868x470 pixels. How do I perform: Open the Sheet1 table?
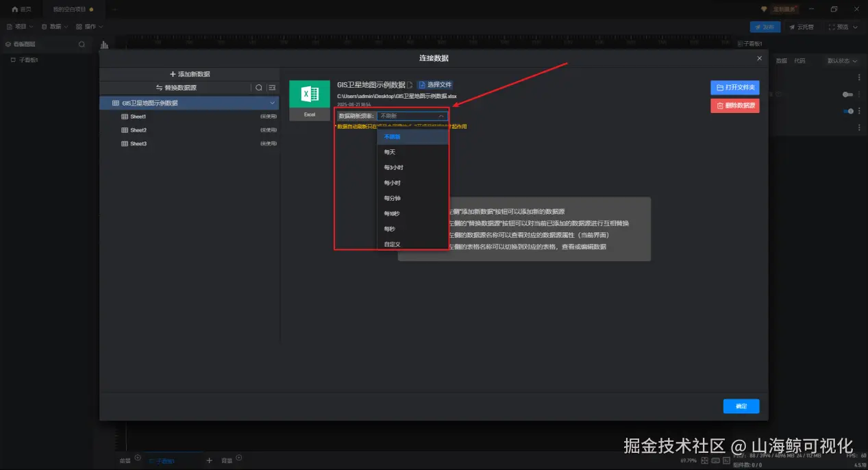coord(189,116)
